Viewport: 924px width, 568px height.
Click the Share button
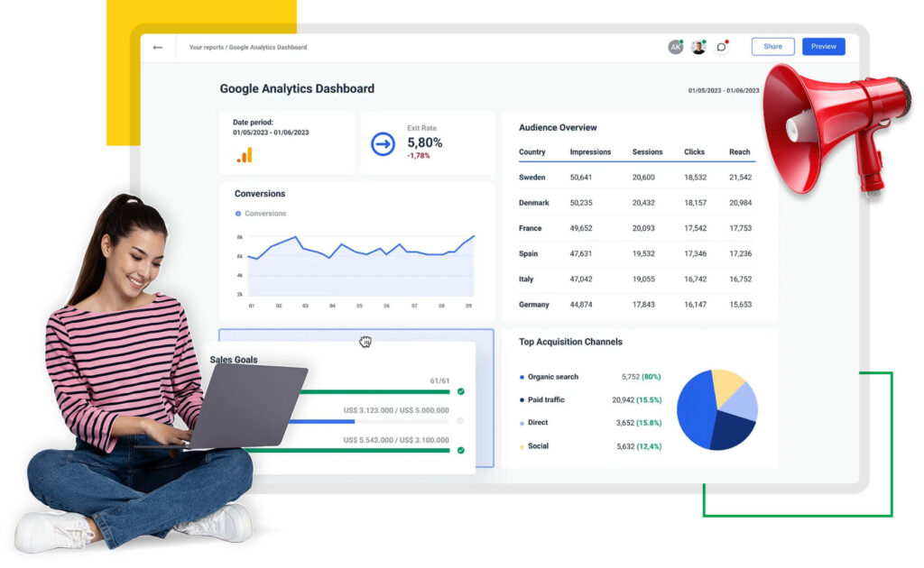pos(772,47)
